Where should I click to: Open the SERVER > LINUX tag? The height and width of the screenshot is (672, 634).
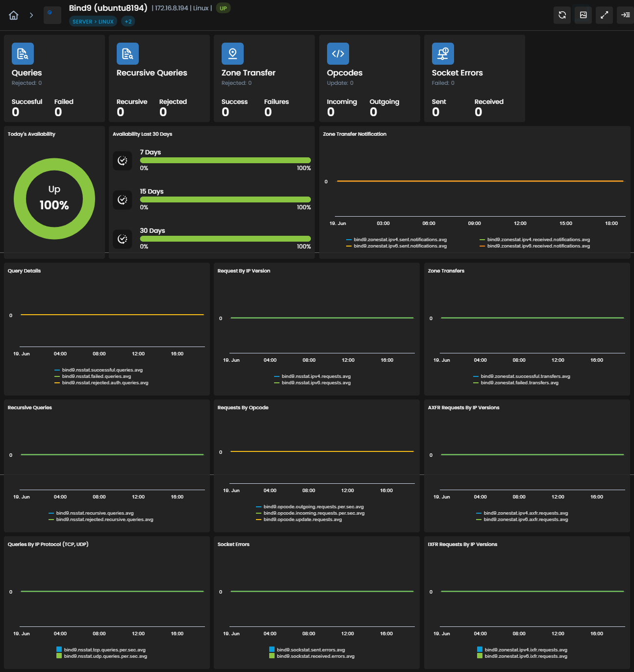pos(93,22)
